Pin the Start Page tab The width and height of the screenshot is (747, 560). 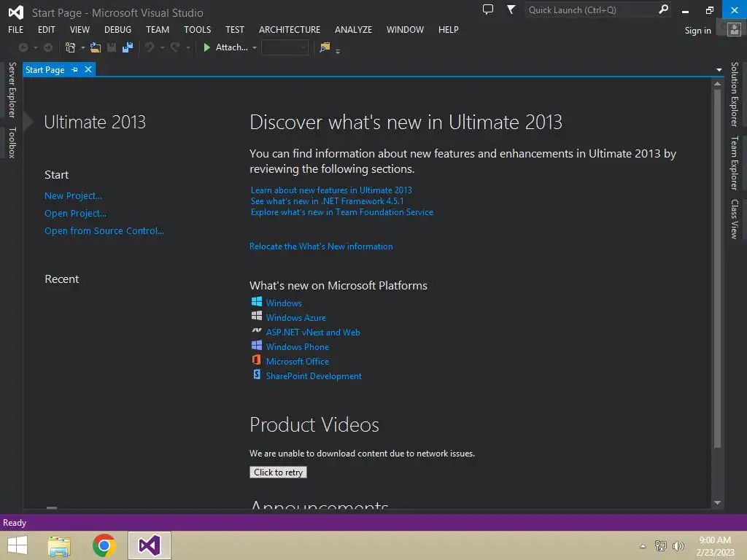[x=74, y=70]
